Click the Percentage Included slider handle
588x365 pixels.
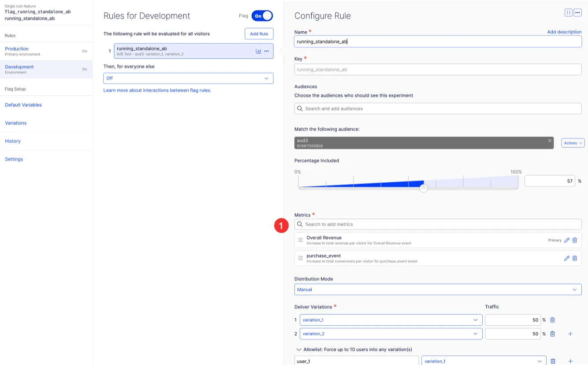424,188
